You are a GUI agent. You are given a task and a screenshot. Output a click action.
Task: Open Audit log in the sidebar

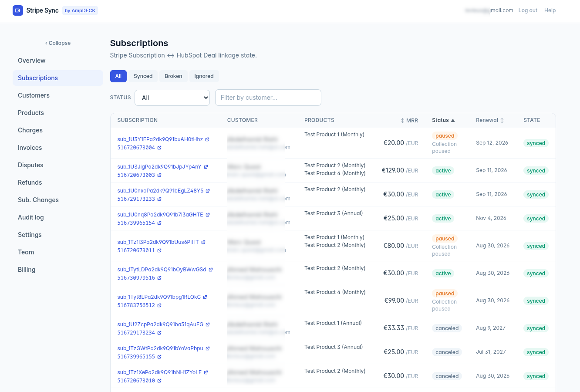click(58, 217)
